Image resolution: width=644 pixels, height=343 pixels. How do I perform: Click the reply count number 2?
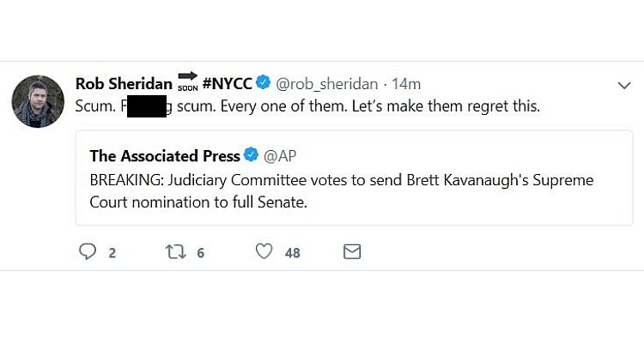(112, 253)
